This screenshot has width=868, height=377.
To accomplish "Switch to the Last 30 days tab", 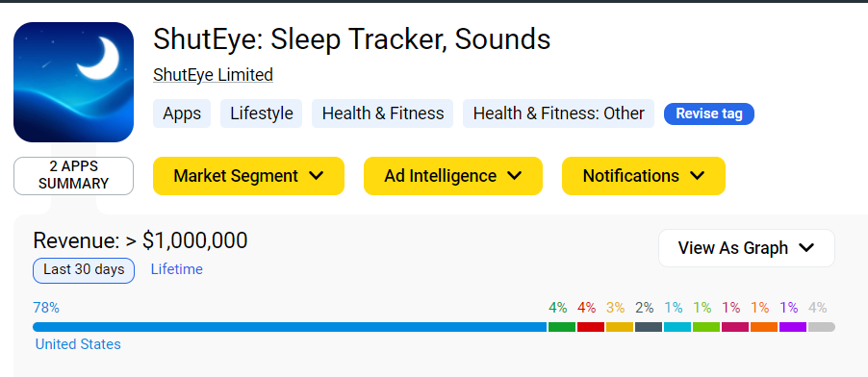I will [x=84, y=270].
